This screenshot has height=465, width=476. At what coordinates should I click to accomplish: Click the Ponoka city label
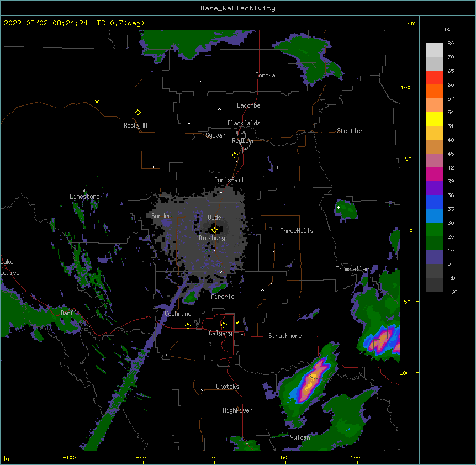(x=265, y=75)
